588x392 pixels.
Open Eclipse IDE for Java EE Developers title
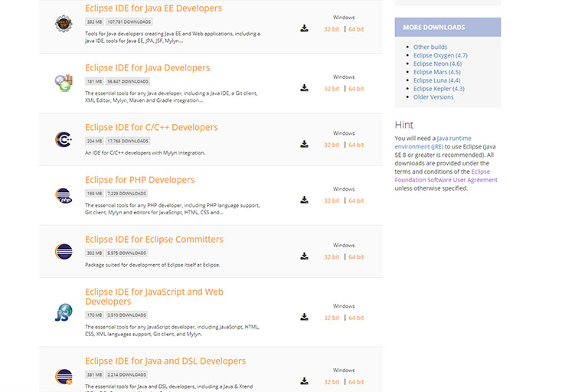click(x=153, y=8)
